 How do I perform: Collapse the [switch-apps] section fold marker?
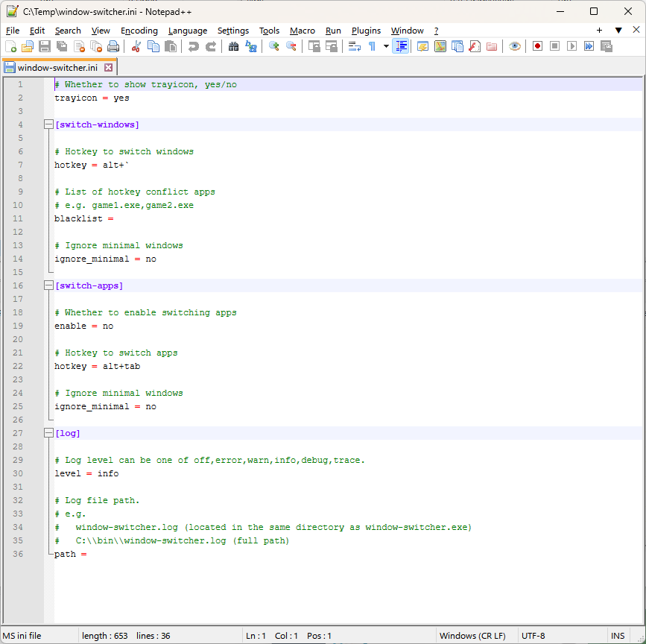48,285
